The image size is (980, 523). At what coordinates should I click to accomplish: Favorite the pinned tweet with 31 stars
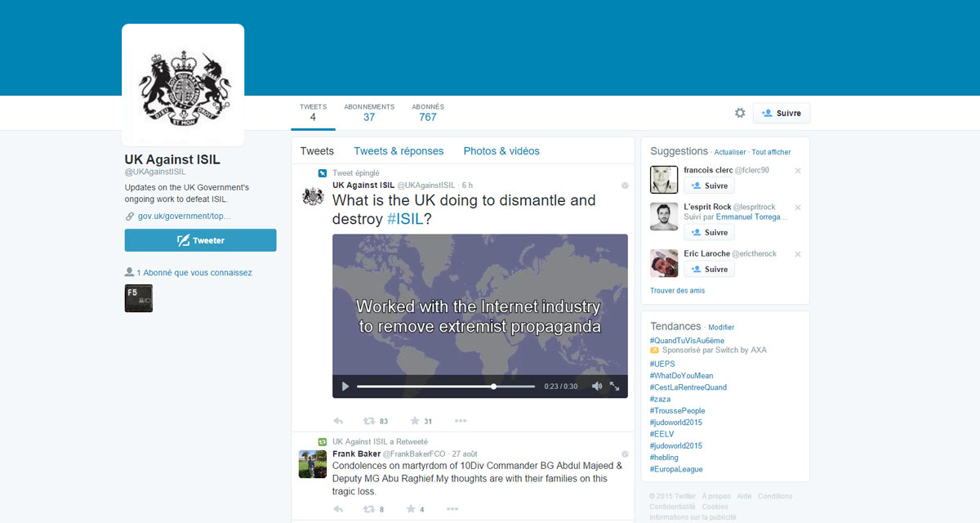point(415,421)
